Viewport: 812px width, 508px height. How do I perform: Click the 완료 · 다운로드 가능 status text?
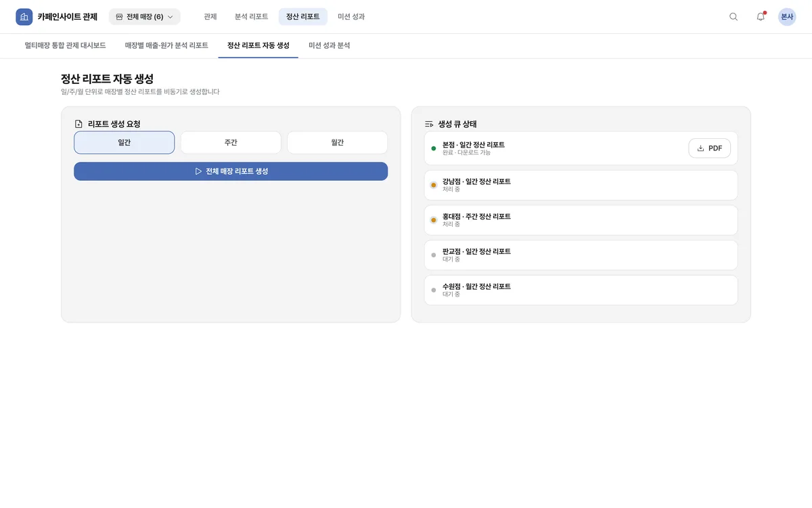point(466,153)
